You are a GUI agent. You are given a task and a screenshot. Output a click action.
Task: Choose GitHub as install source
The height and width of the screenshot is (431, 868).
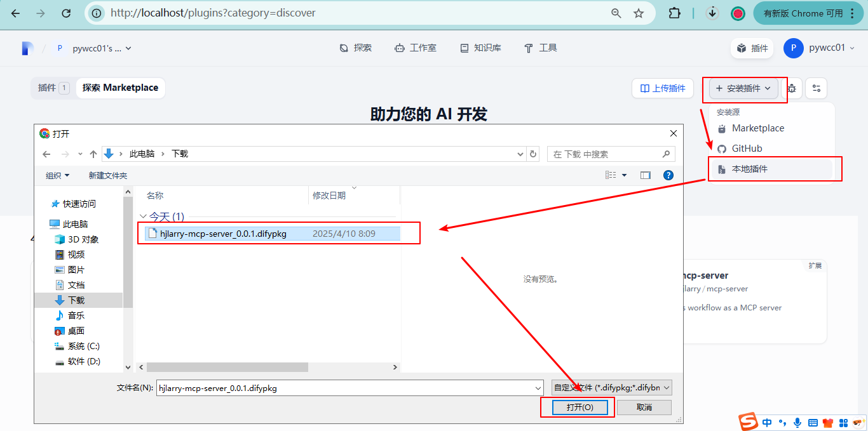(x=771, y=149)
